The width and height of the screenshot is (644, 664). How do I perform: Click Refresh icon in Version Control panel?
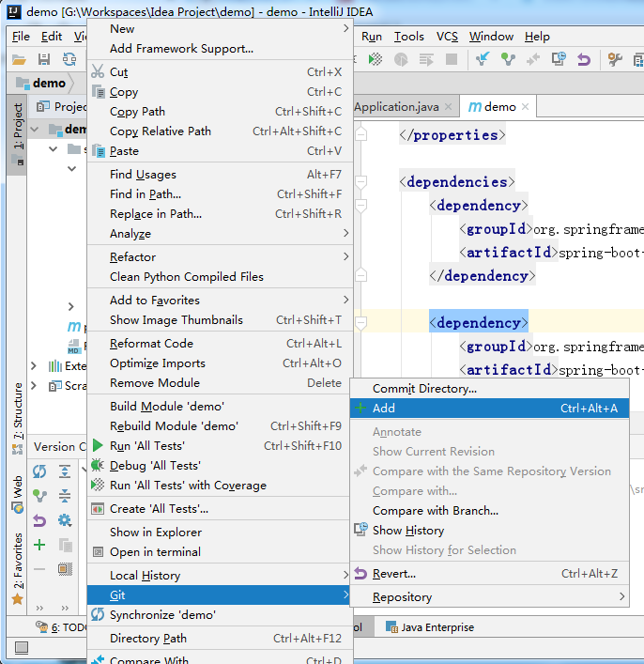tap(39, 471)
